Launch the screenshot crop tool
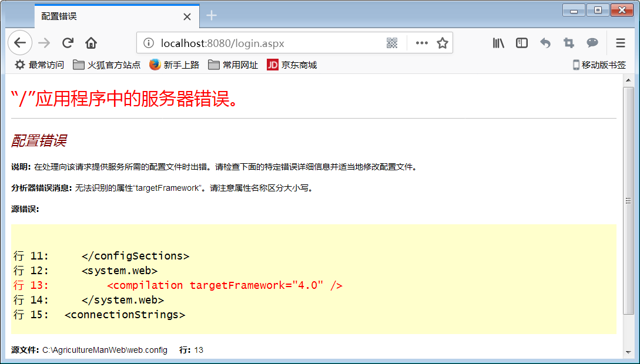The width and height of the screenshot is (640, 364). point(568,43)
